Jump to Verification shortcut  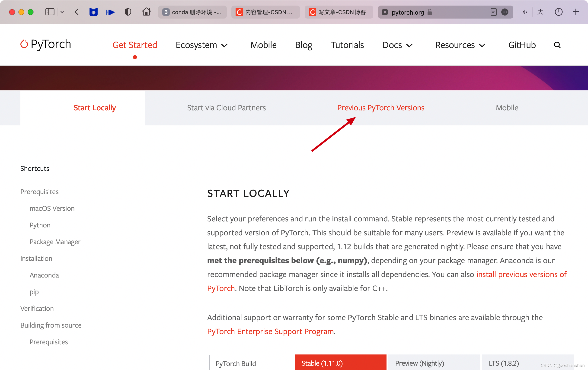(37, 309)
